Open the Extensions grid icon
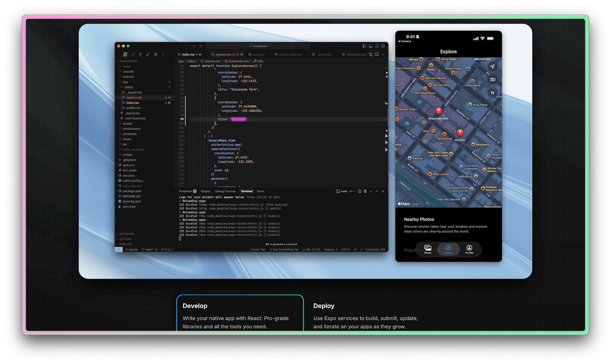The width and height of the screenshot is (611, 364). (x=156, y=55)
